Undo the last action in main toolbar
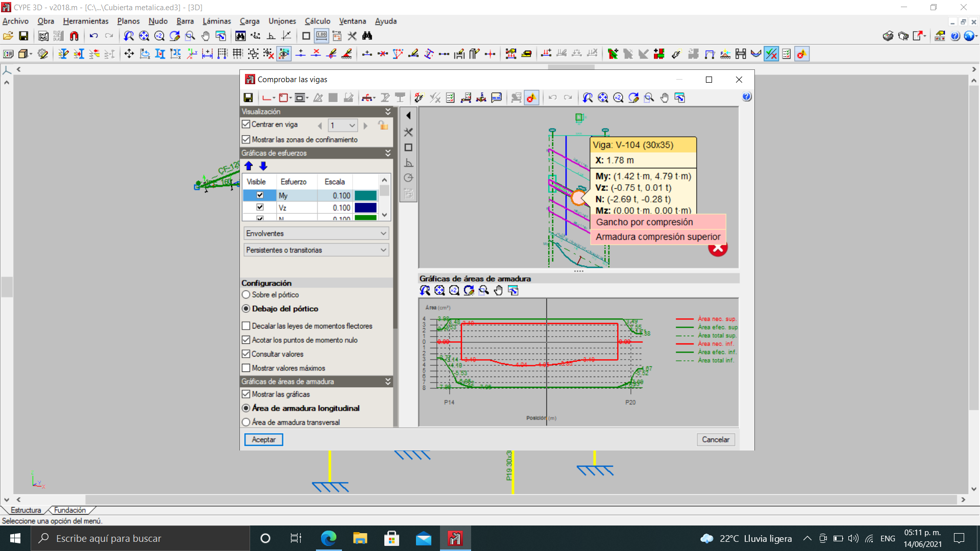 [93, 36]
